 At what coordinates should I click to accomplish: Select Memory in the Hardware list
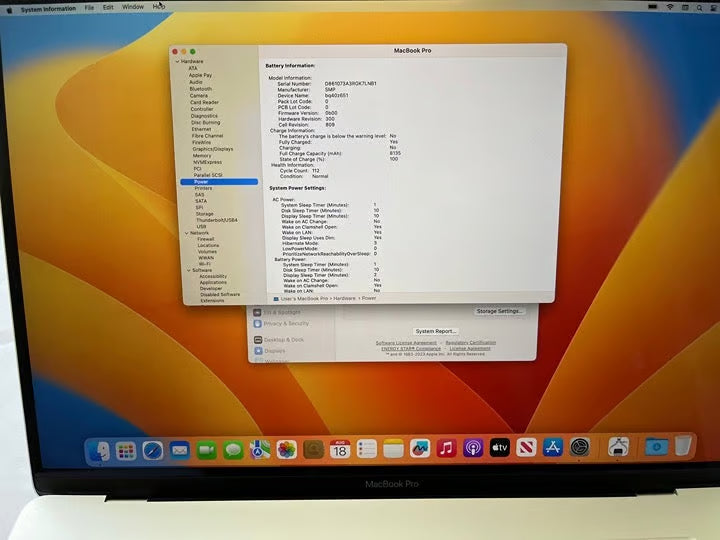coord(202,156)
